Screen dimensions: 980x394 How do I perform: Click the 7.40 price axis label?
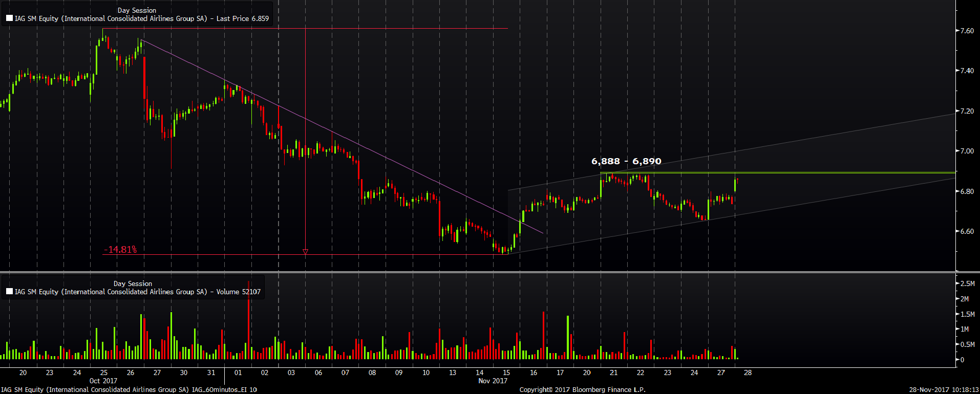point(967,71)
